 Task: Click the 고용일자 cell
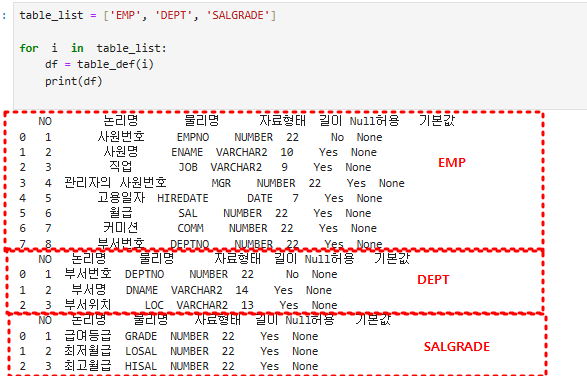(121, 198)
